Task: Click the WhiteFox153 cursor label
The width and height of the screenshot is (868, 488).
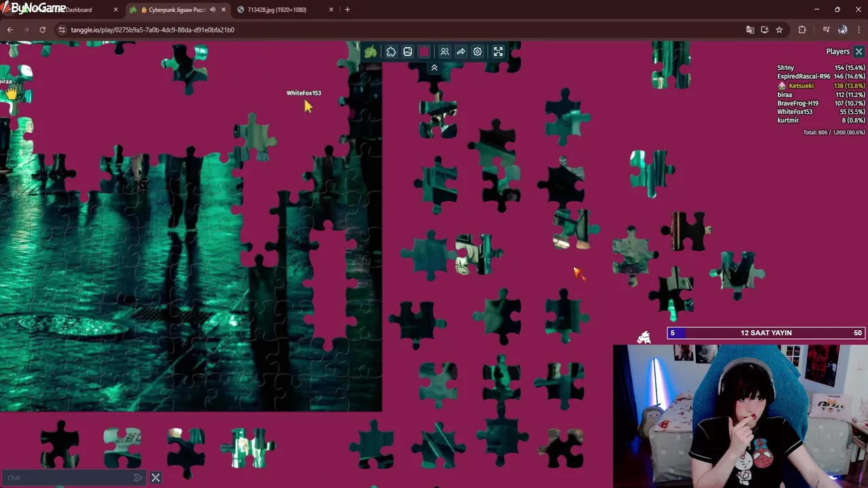Action: 304,93
